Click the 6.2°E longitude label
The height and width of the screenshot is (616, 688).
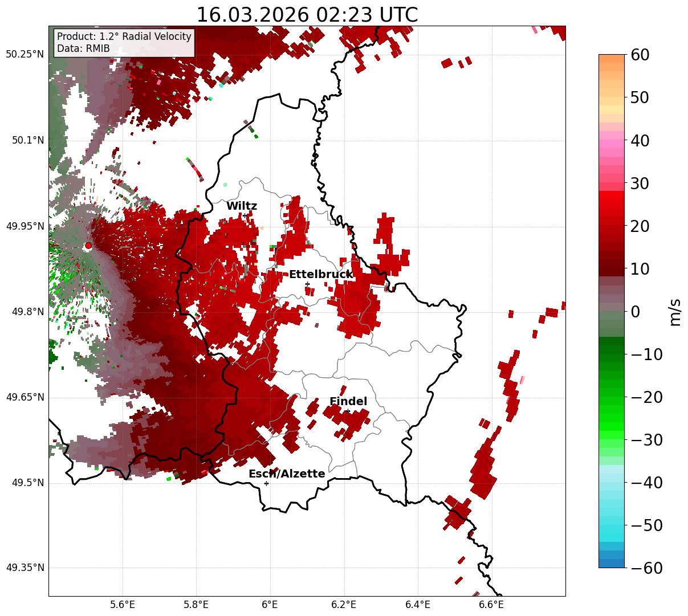[344, 605]
